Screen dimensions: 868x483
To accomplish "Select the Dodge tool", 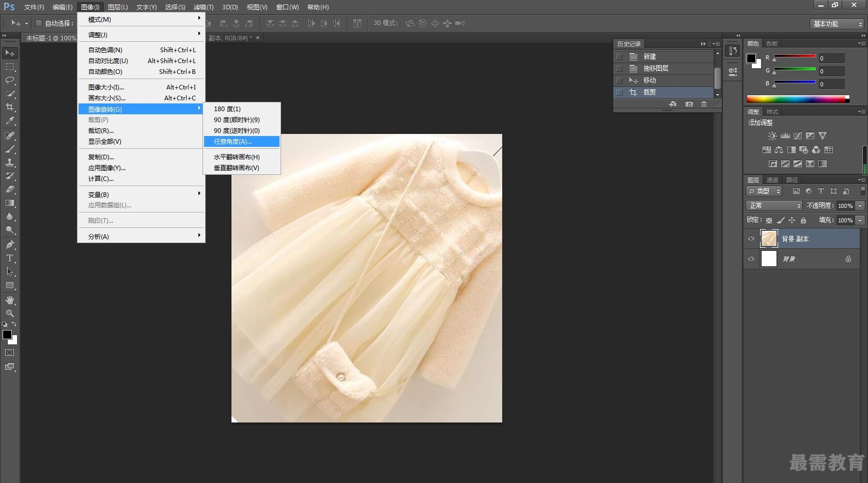I will tap(10, 230).
